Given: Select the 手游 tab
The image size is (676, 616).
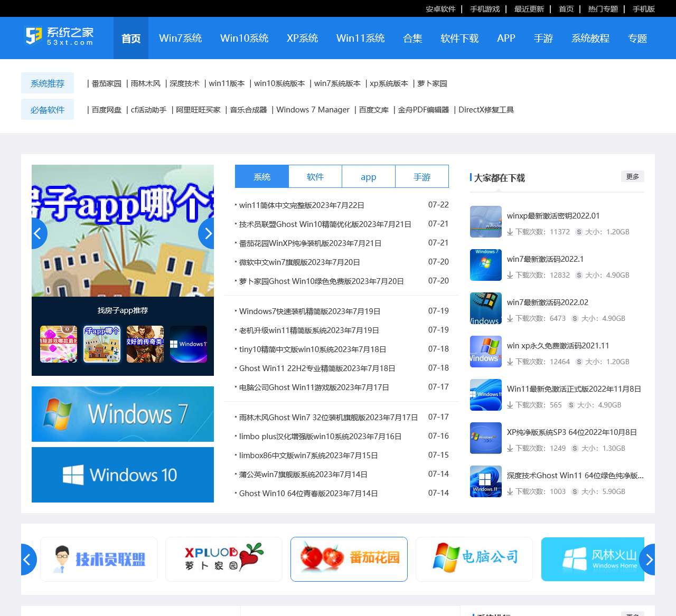Looking at the screenshot, I should tap(421, 177).
